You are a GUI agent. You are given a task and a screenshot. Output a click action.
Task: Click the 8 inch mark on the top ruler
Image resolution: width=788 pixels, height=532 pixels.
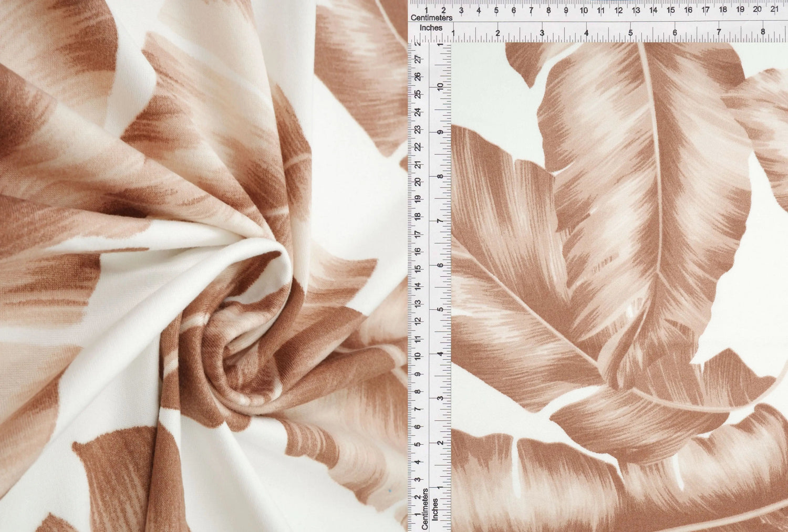pos(763,33)
